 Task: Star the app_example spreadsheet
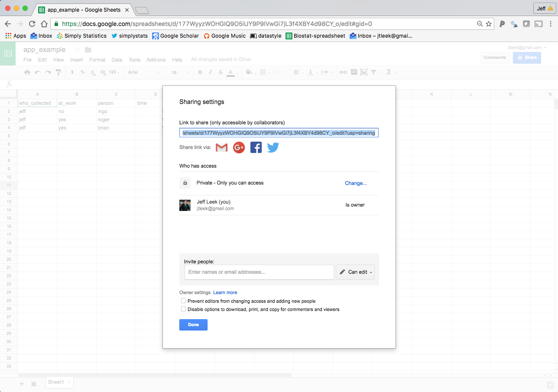(78, 50)
